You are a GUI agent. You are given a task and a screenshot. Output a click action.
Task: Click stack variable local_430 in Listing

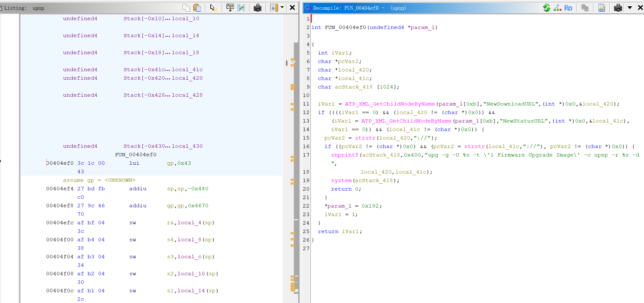[187, 146]
